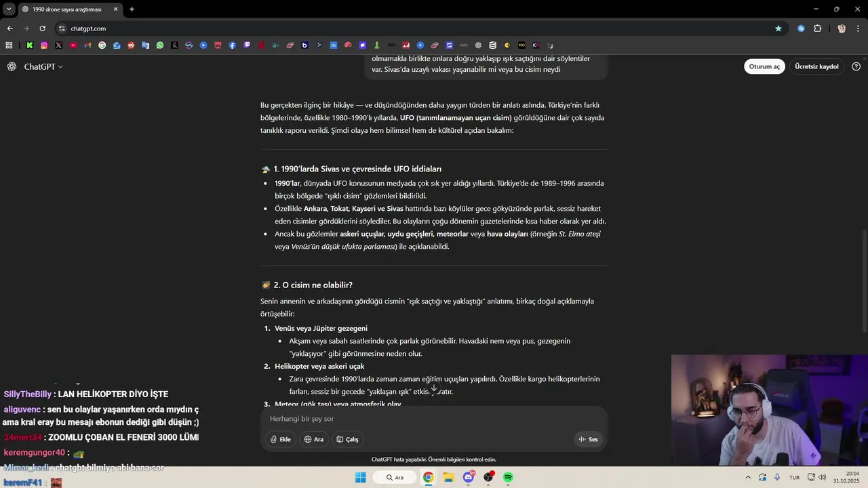Click the Oturum aç button
This screenshot has height=488, width=868.
pyautogui.click(x=764, y=66)
